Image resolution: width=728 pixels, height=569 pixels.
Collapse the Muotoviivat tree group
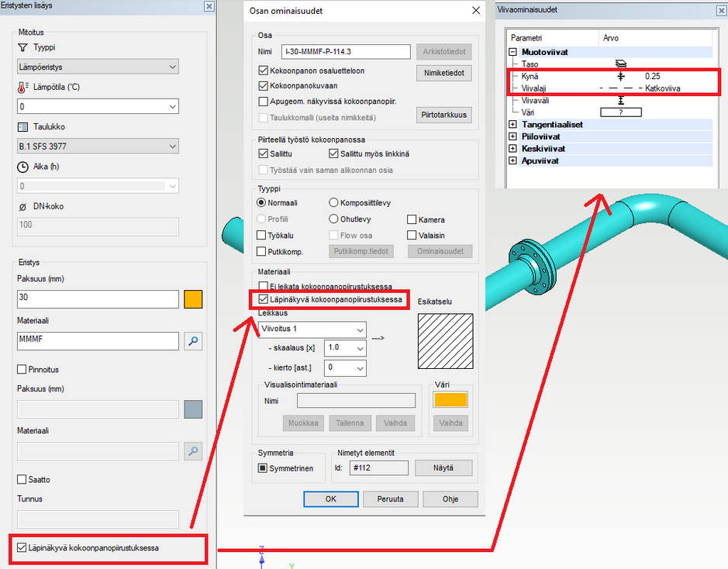(513, 52)
